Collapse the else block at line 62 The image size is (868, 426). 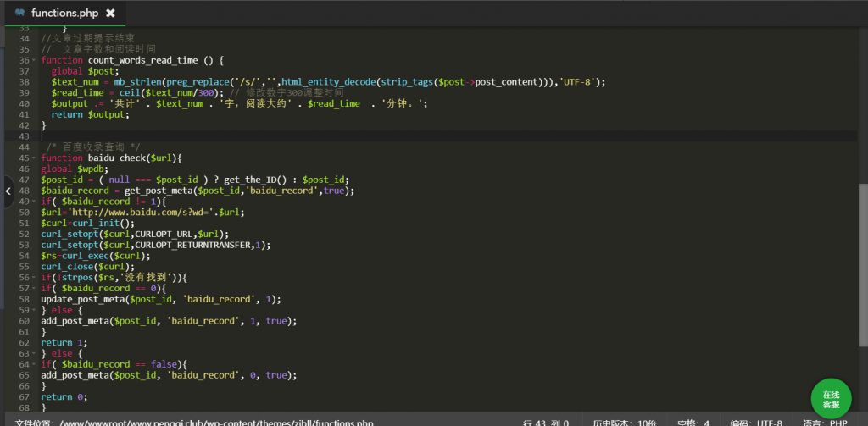click(x=34, y=353)
